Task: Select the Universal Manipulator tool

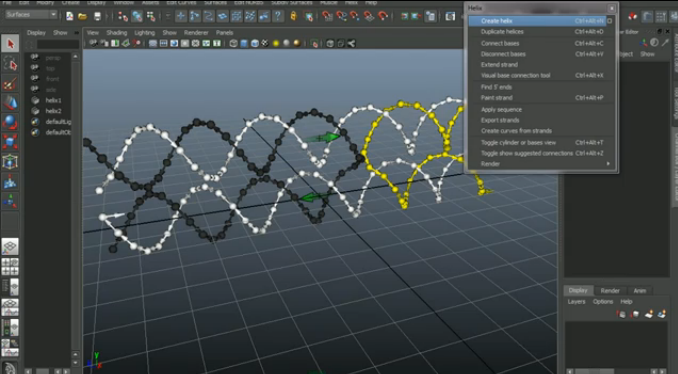Action: click(x=10, y=162)
